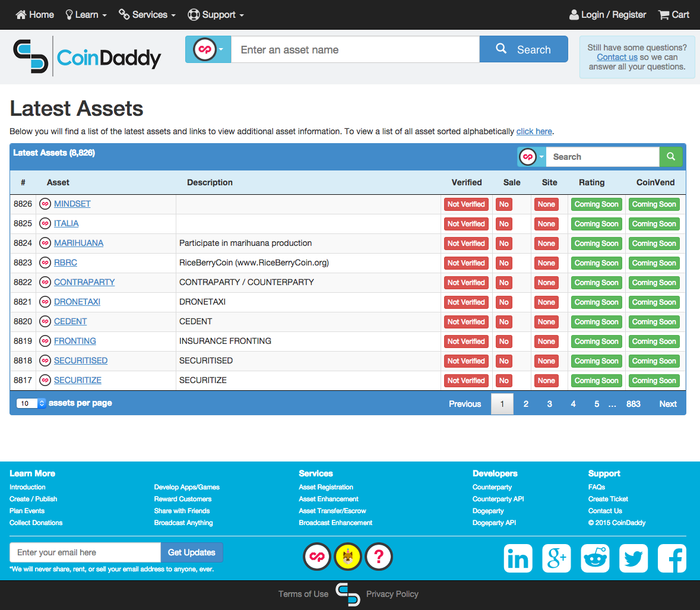The width and height of the screenshot is (700, 610).
Task: Open the MARIHUANA asset link
Action: click(78, 244)
